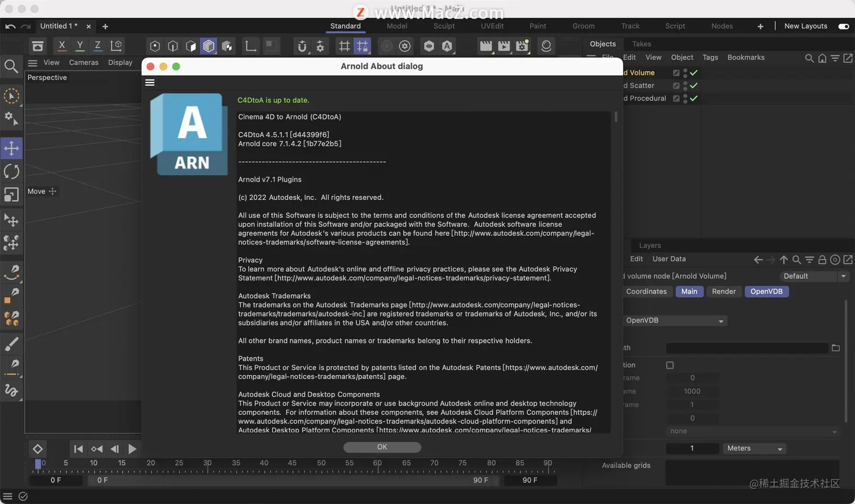Open the dialog hamburger menu icon
This screenshot has width=855, height=504.
150,82
